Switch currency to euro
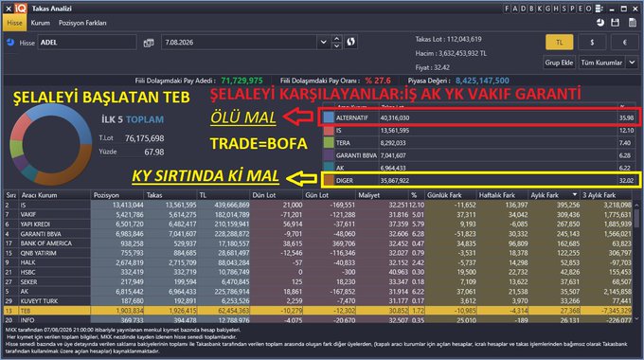This screenshot has width=644, height=360. [x=625, y=43]
